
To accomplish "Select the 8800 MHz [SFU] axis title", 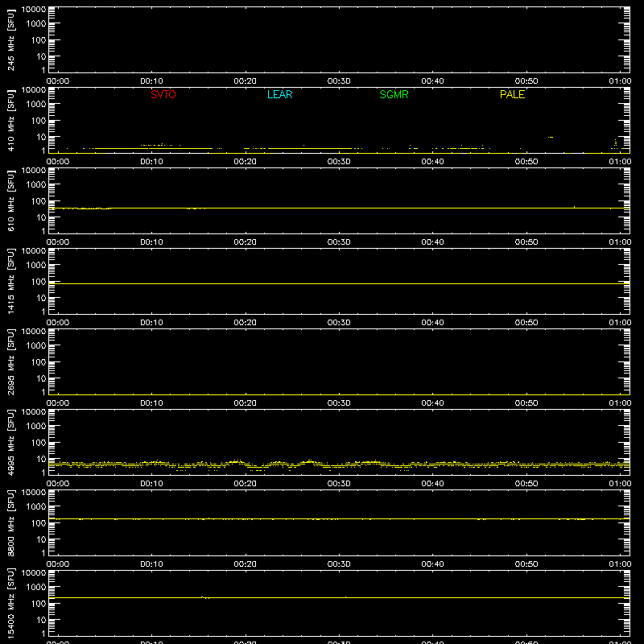I will [10, 522].
